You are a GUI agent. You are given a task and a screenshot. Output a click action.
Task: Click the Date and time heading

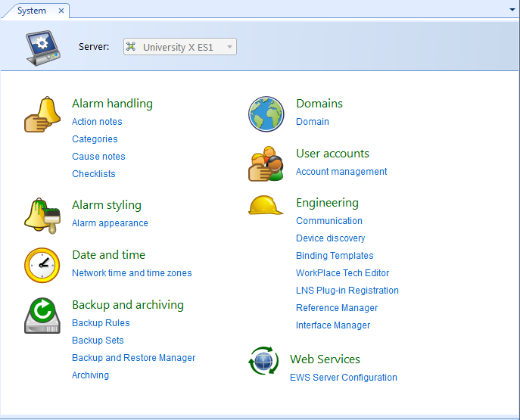(x=109, y=255)
